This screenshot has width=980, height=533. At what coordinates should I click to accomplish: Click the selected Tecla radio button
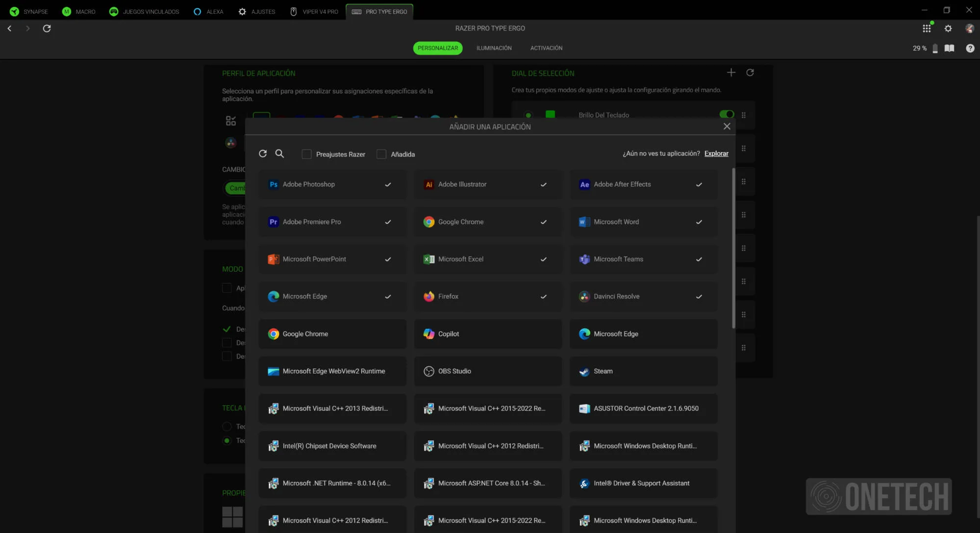point(226,440)
